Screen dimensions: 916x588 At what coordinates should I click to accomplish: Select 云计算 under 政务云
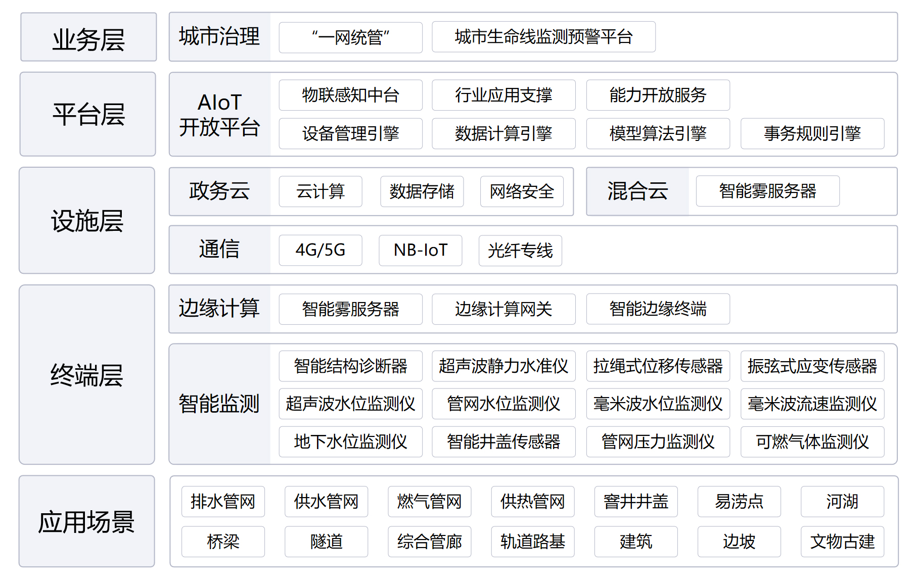(320, 191)
